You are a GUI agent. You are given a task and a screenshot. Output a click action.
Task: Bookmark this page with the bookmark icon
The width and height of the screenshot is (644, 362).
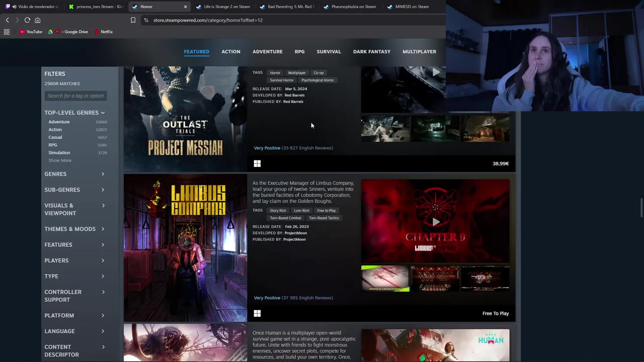133,20
